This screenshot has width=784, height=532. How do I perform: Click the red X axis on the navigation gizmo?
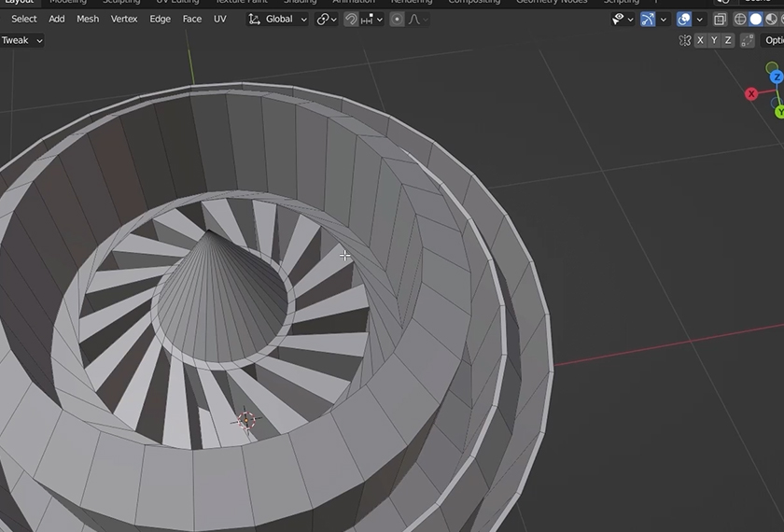coord(751,93)
